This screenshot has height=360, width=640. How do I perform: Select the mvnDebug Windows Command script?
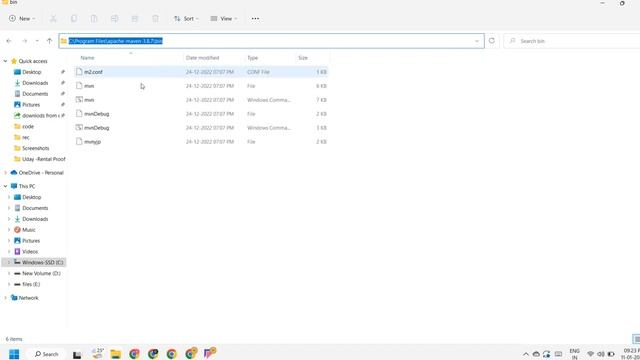point(201,128)
